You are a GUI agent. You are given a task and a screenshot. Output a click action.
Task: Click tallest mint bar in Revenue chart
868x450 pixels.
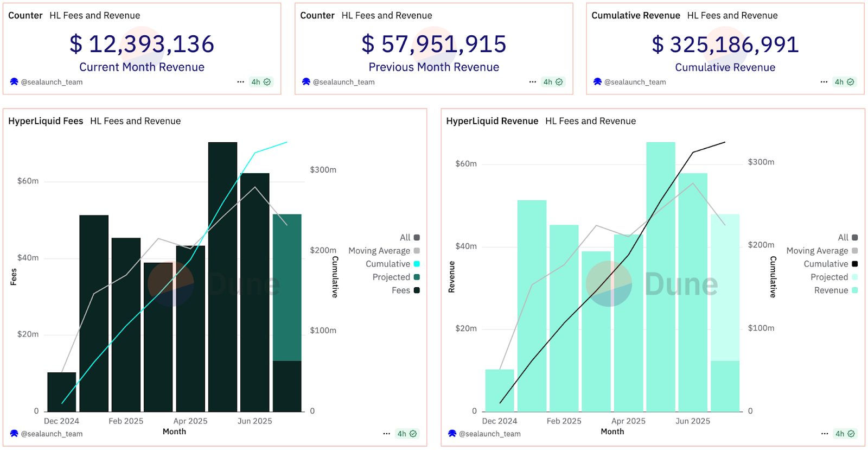(x=660, y=277)
